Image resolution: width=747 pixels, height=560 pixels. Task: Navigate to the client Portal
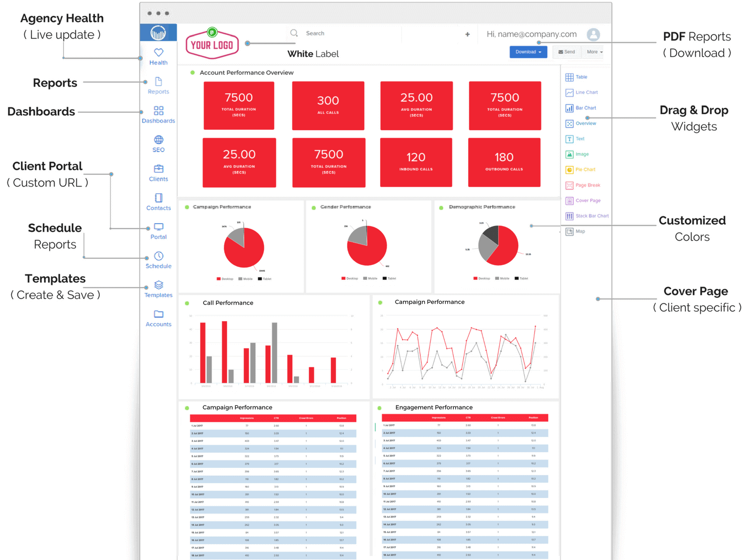pyautogui.click(x=158, y=230)
